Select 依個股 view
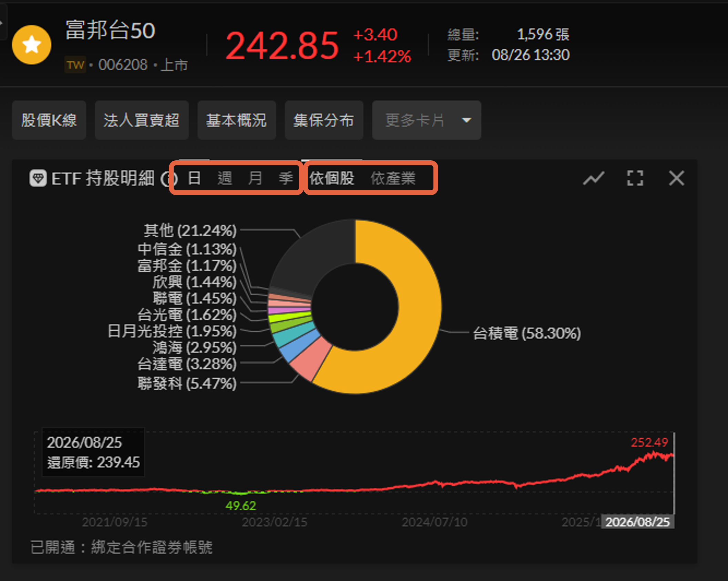 (332, 178)
